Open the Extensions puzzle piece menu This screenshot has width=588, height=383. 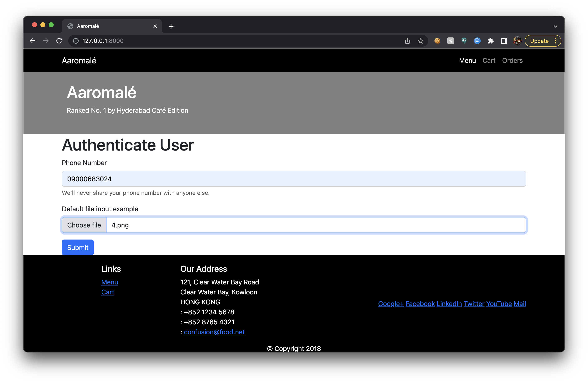point(491,41)
